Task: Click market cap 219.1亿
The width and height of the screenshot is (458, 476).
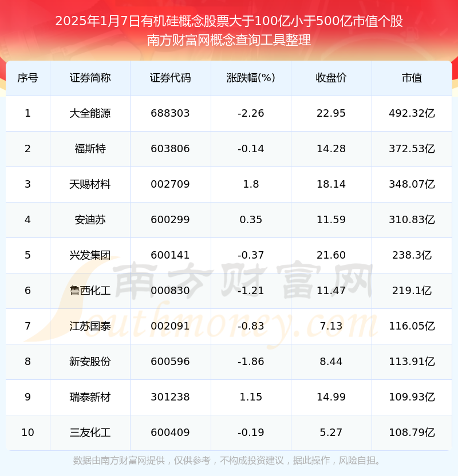Action: pos(412,291)
